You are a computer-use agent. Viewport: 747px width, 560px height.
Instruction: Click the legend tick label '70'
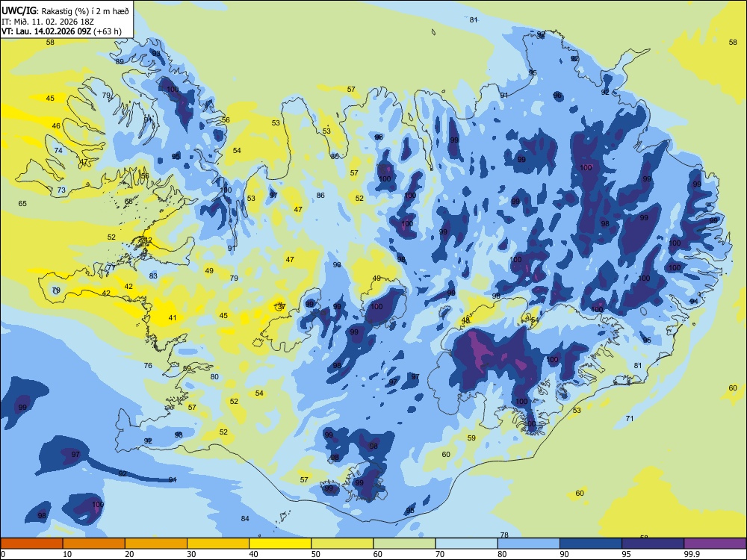coord(440,554)
